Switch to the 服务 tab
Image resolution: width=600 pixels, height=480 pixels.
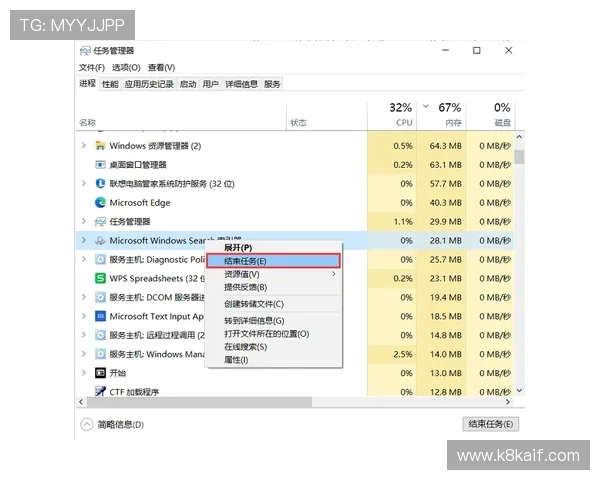tap(272, 84)
